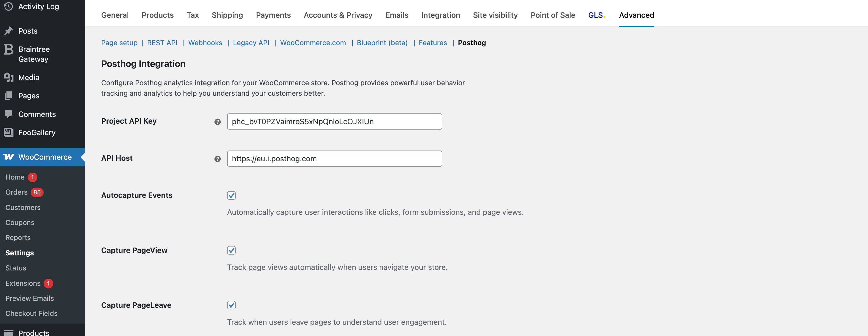Screen dimensions: 868x336
Task: Open the Webhooks settings link
Action: pyautogui.click(x=205, y=43)
